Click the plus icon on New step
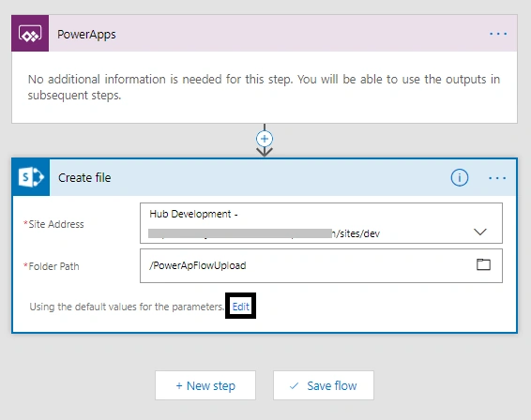This screenshot has height=420, width=531. click(x=179, y=385)
